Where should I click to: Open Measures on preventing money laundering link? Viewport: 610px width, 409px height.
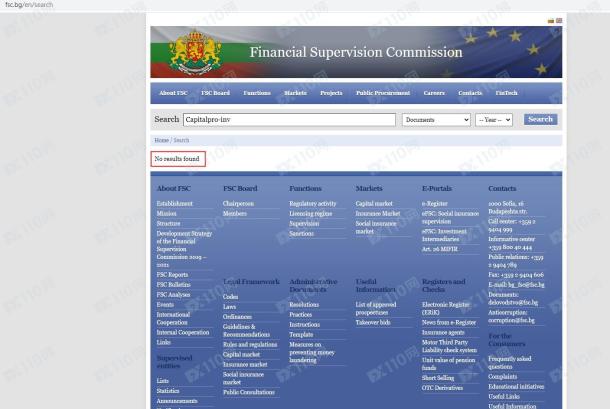(x=312, y=353)
